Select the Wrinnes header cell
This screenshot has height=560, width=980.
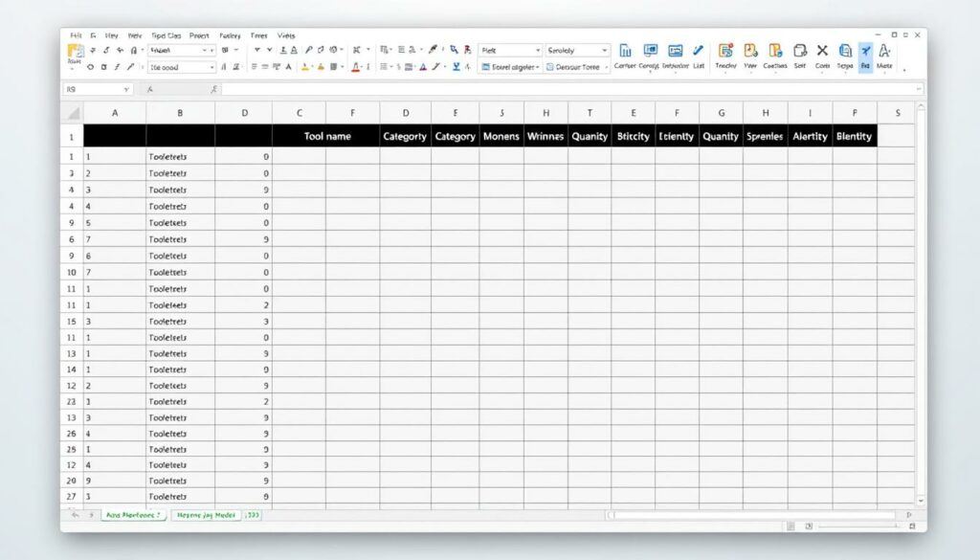pyautogui.click(x=546, y=136)
